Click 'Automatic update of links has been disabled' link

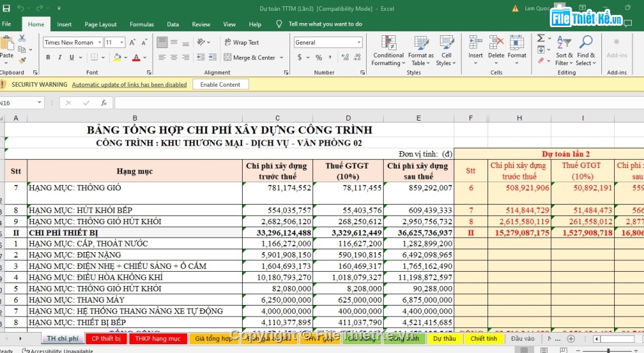tap(129, 85)
